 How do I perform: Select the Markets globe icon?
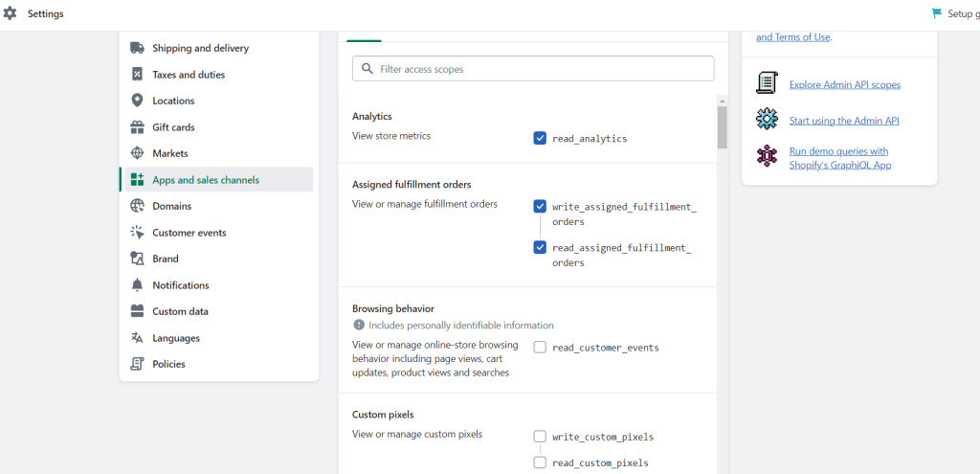click(137, 153)
